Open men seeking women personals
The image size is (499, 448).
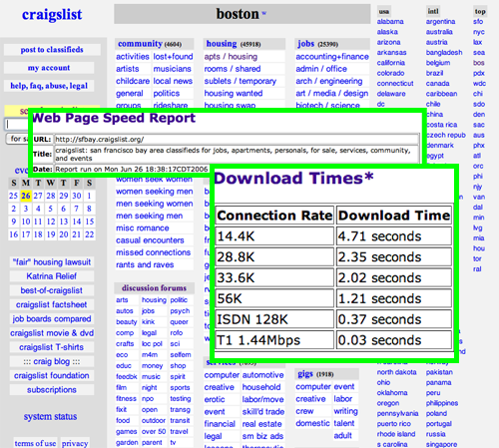155,204
